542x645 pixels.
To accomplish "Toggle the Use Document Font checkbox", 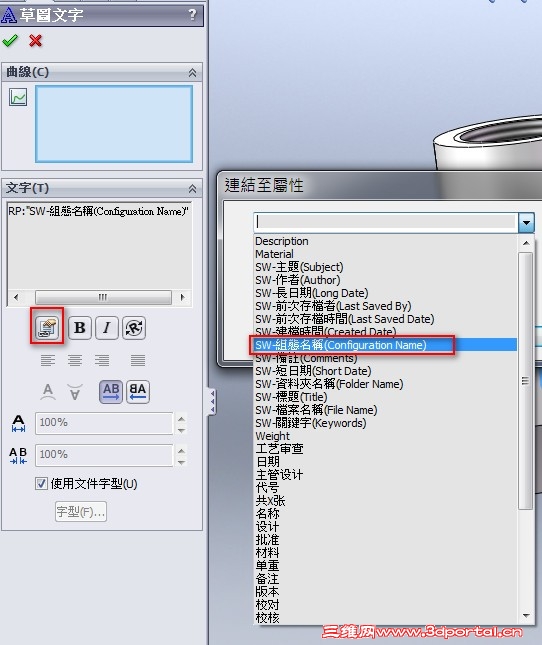I will 41,483.
